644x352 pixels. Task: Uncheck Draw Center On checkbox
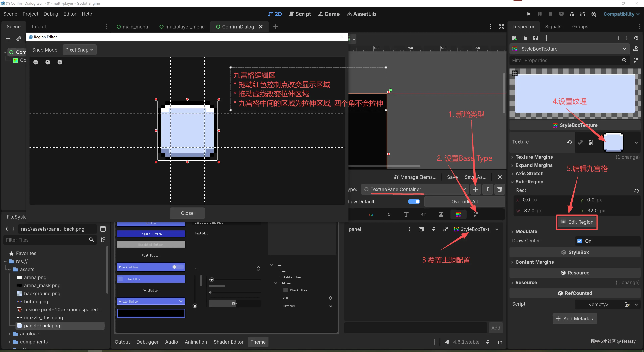(x=580, y=241)
